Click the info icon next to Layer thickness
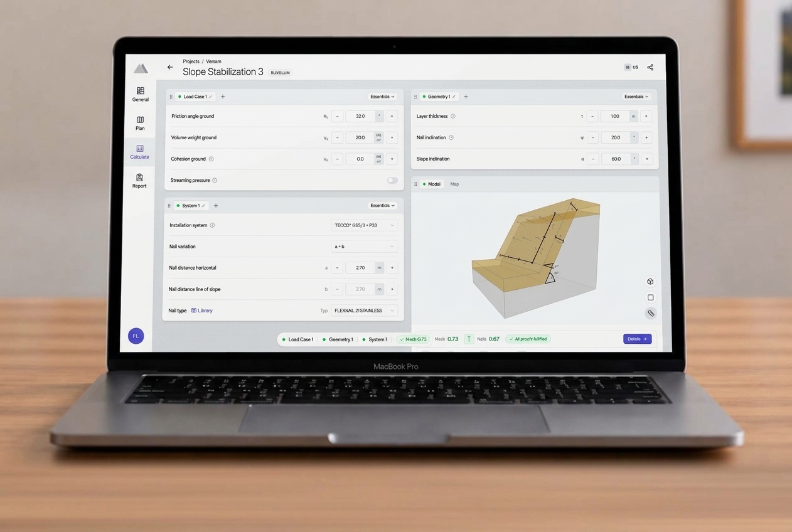 pos(453,116)
